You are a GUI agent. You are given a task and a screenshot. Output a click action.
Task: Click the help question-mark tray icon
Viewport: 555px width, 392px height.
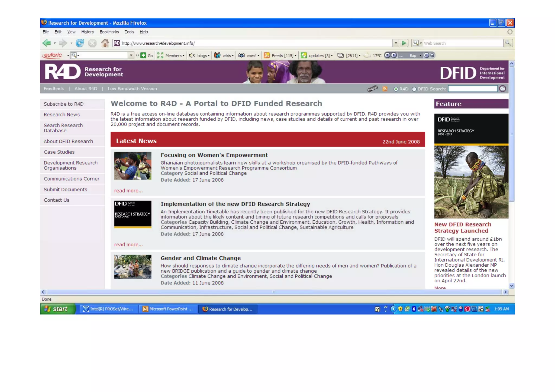[x=377, y=309]
